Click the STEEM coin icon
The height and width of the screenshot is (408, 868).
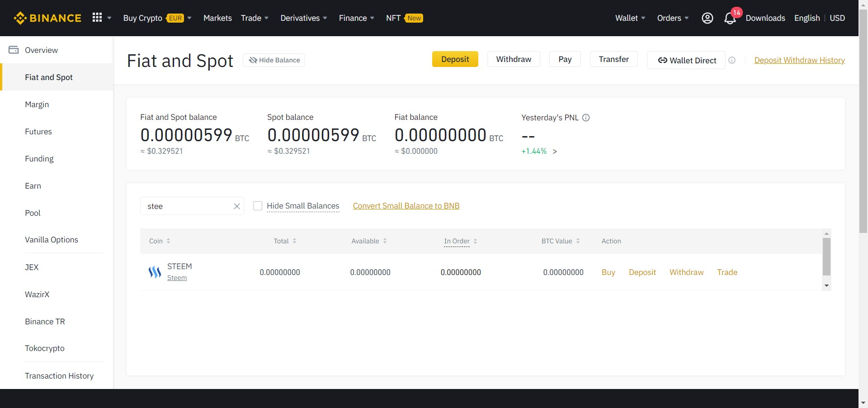pyautogui.click(x=155, y=272)
